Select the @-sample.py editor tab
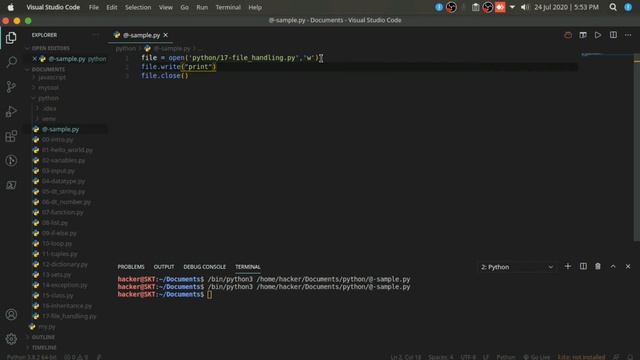 (x=140, y=35)
